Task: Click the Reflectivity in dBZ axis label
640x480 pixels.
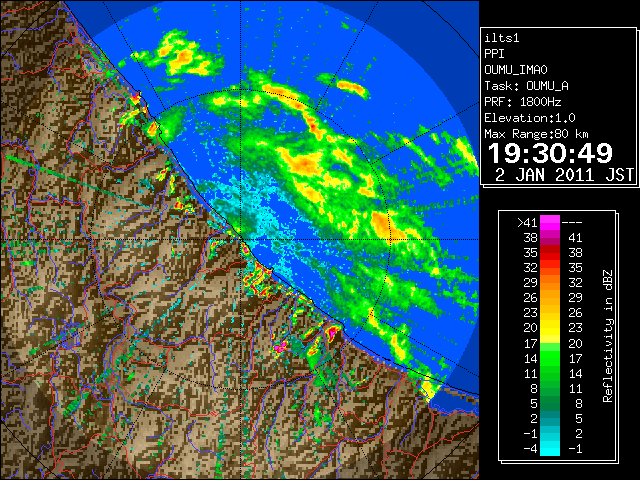Action: point(608,336)
